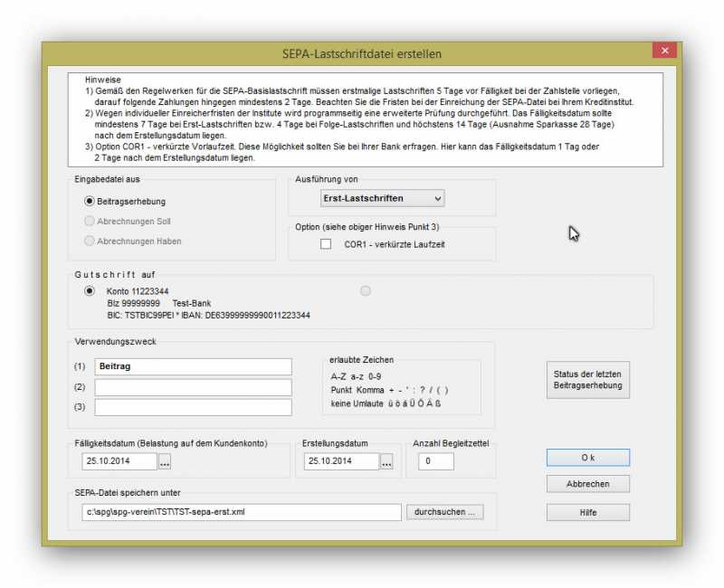The height and width of the screenshot is (588, 724).
Task: Select the Beitragserhebung radio button
Action: point(90,201)
